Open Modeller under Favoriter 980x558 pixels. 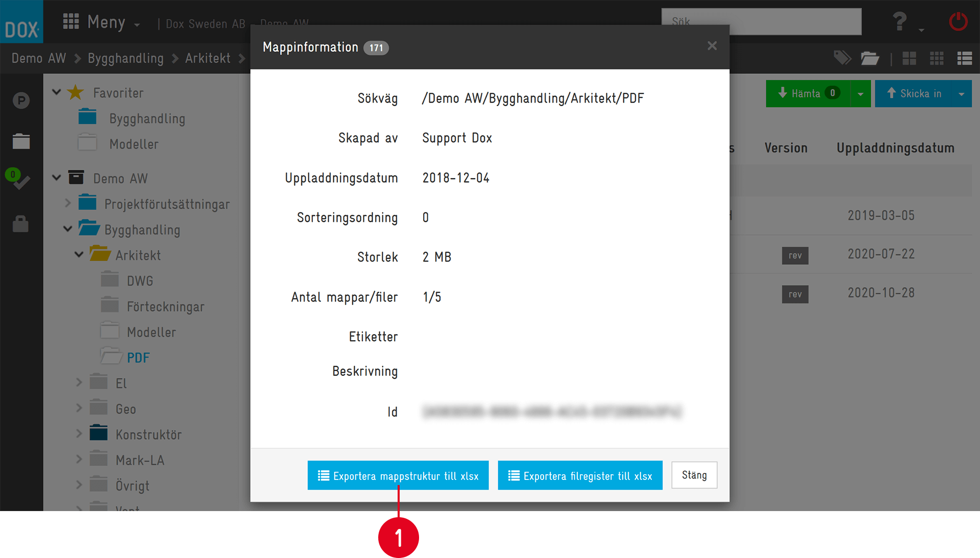(x=134, y=144)
